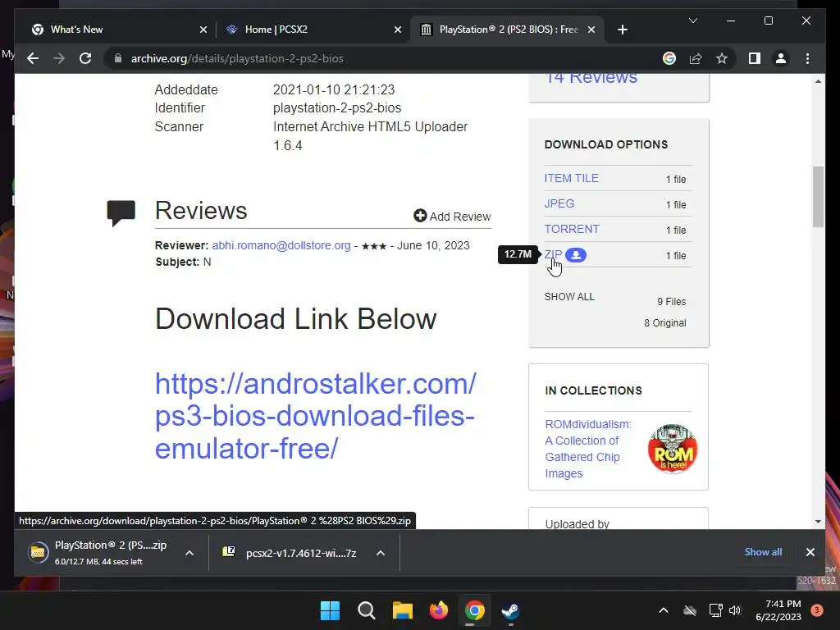Viewport: 840px width, 630px height.
Task: Click the "9 Files" count text
Action: [671, 302]
